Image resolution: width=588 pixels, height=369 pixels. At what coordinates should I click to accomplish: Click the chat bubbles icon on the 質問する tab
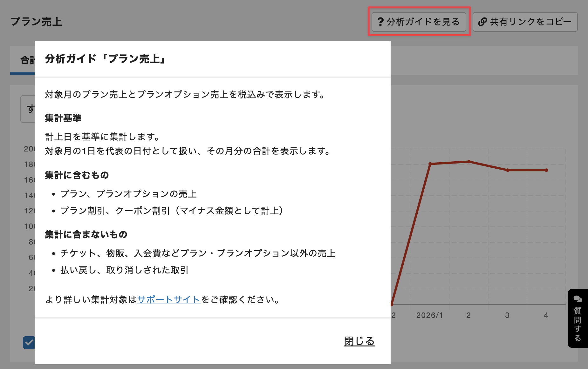(x=578, y=299)
